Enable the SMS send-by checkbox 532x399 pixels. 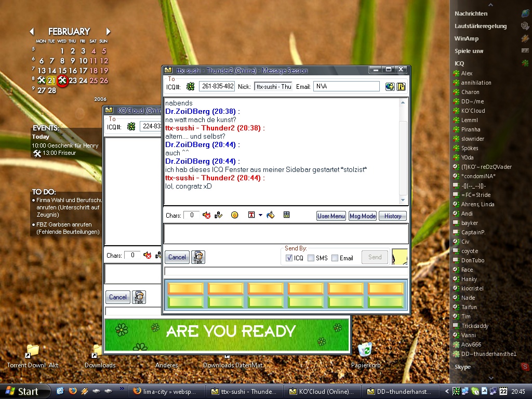coord(311,258)
